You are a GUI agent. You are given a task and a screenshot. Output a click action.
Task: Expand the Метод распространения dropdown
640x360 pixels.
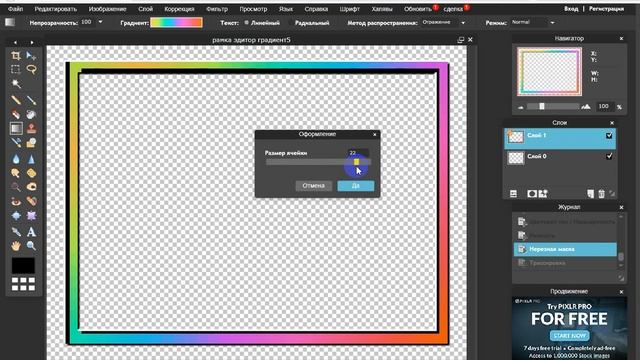(x=463, y=23)
